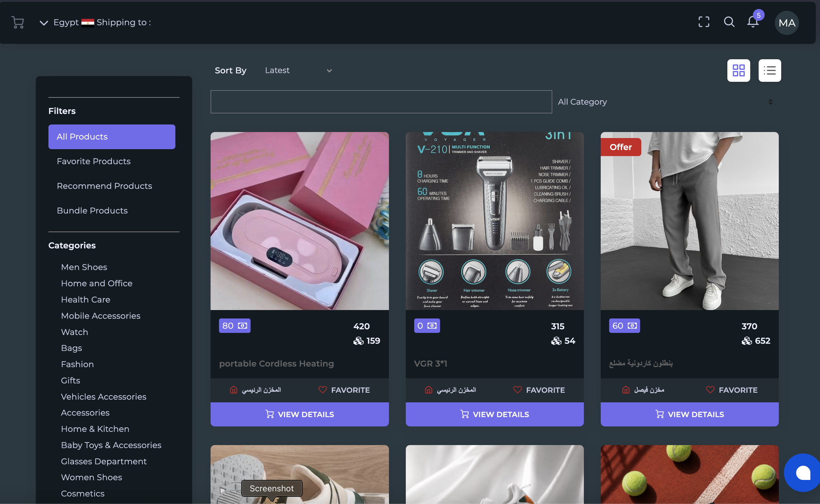Favorite the VGR 3*1 product
This screenshot has width=820, height=504.
click(x=539, y=390)
